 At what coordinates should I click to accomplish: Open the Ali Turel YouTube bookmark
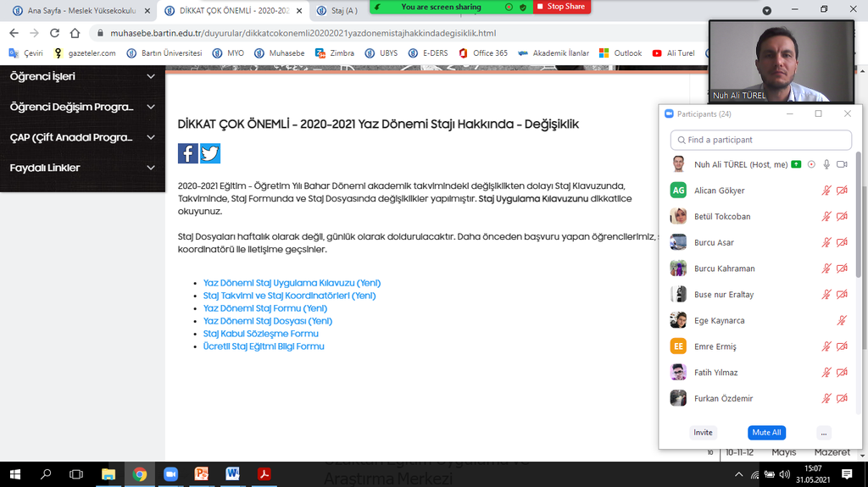[x=673, y=53]
